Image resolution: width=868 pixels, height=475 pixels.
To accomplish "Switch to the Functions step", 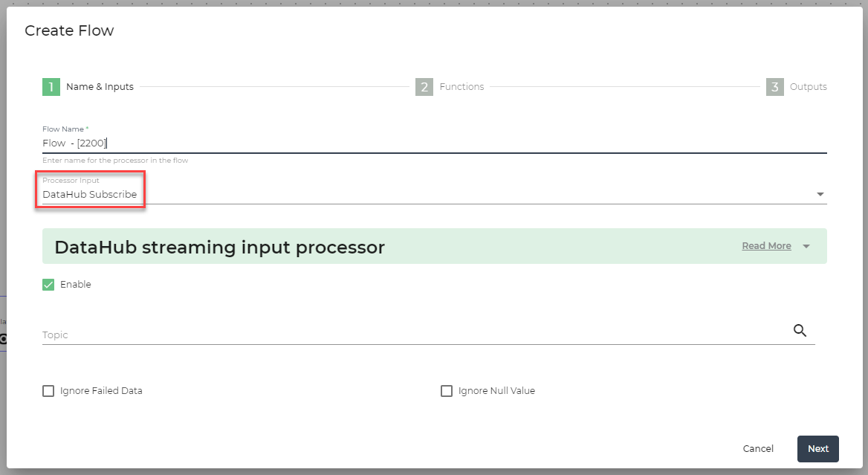I will coord(461,86).
